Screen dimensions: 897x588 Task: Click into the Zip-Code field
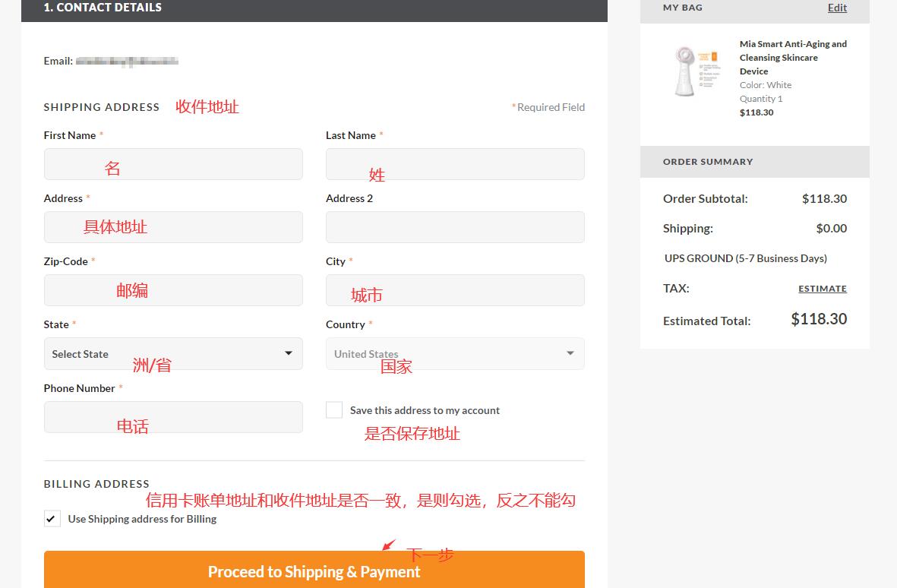pos(173,290)
